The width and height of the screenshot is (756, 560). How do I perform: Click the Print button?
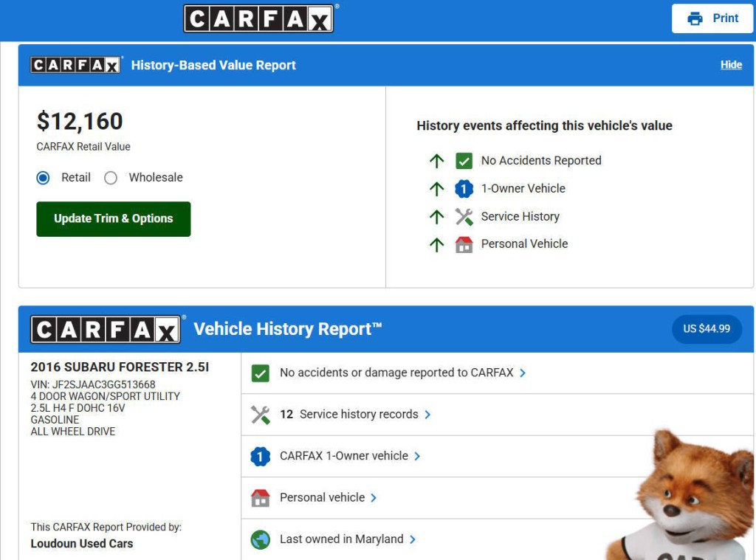tap(712, 18)
